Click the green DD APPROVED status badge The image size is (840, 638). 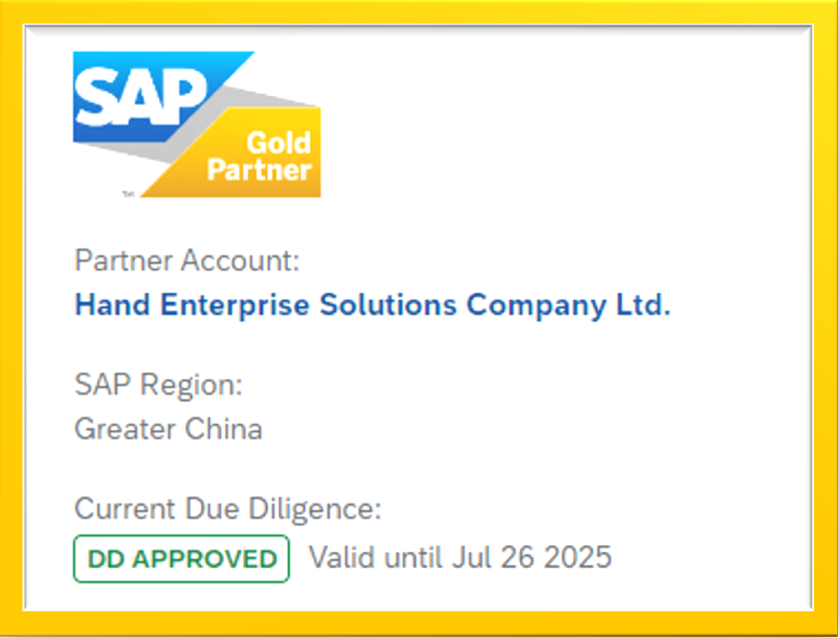pyautogui.click(x=181, y=558)
